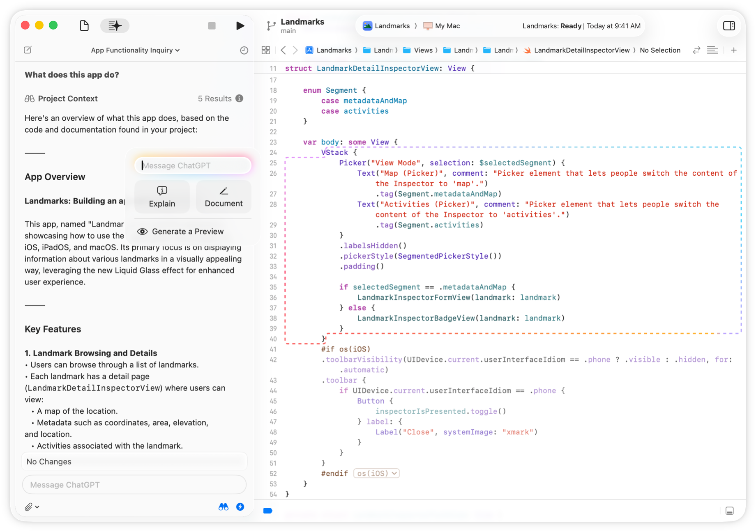
Task: Send the message with the lightning bolt icon
Action: coord(240,507)
